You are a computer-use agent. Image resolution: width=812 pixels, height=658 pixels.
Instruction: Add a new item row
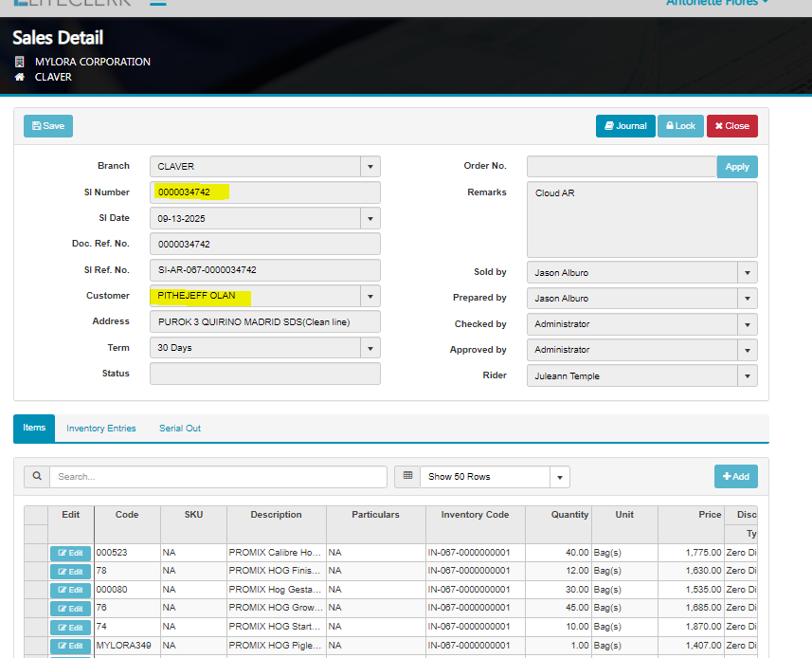(x=735, y=477)
